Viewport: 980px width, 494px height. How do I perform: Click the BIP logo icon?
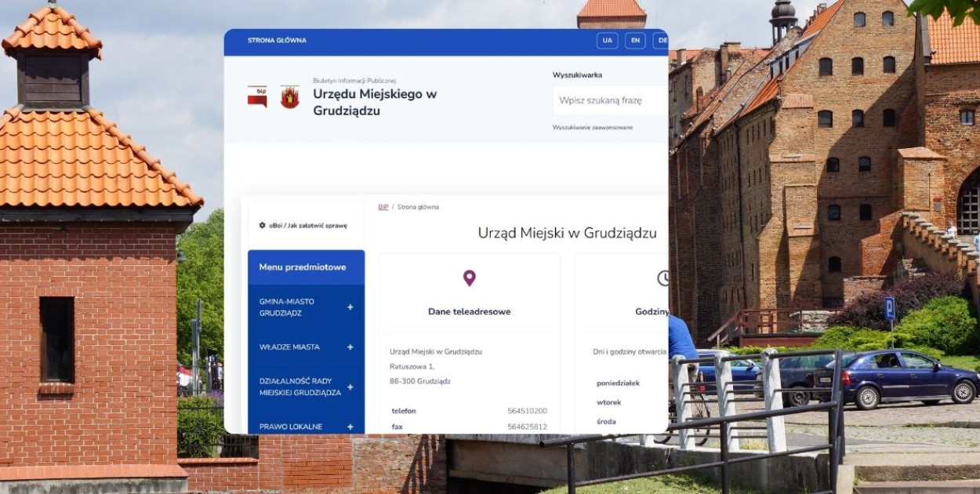(257, 96)
